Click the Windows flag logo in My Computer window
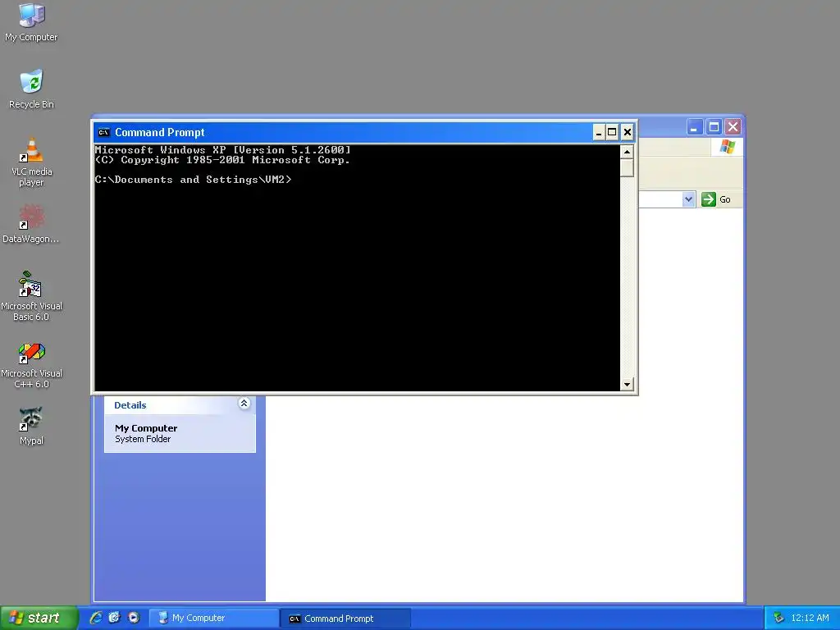840x630 pixels. [728, 147]
